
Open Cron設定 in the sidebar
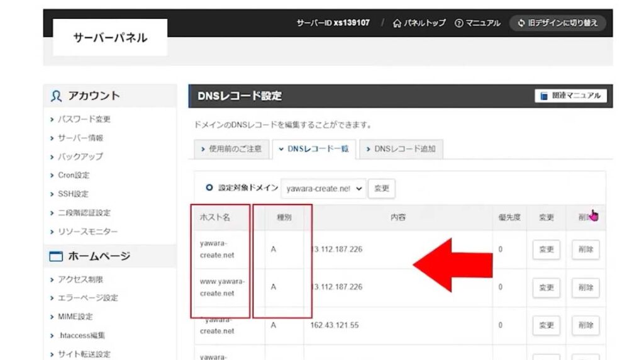pos(74,175)
